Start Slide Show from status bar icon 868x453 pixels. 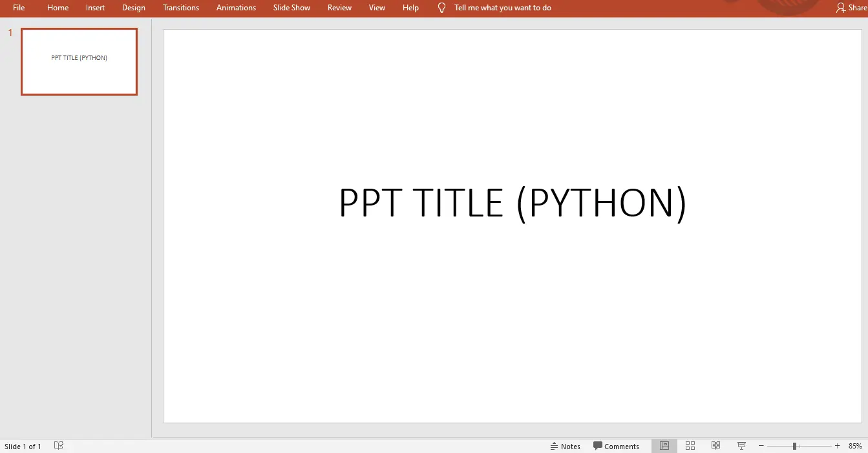click(x=741, y=446)
